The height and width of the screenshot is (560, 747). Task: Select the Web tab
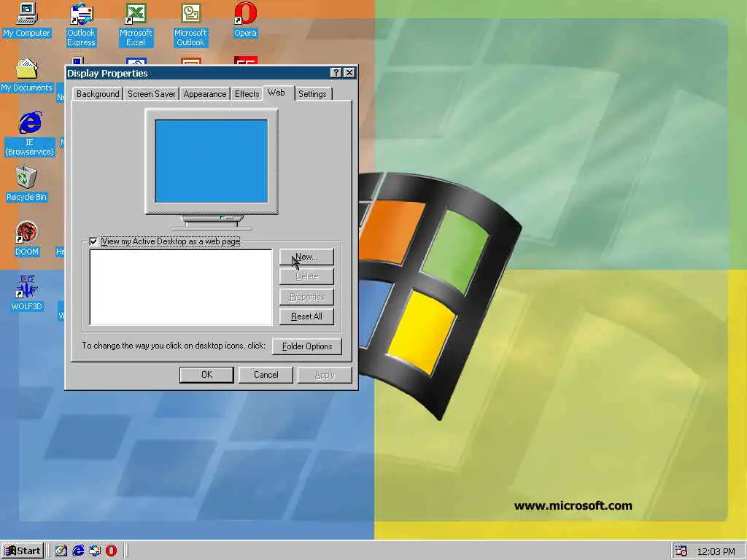[x=276, y=93]
